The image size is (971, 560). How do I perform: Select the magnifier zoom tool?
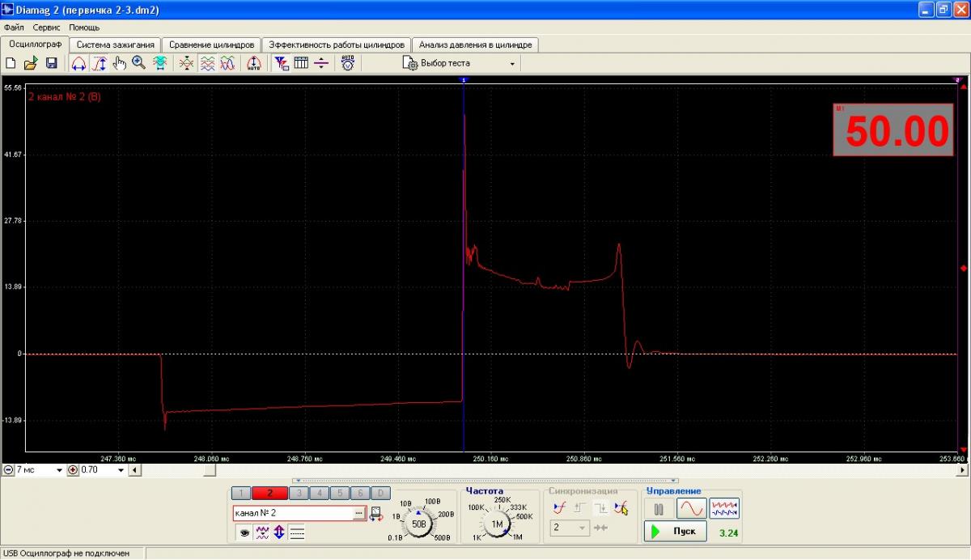click(x=139, y=63)
